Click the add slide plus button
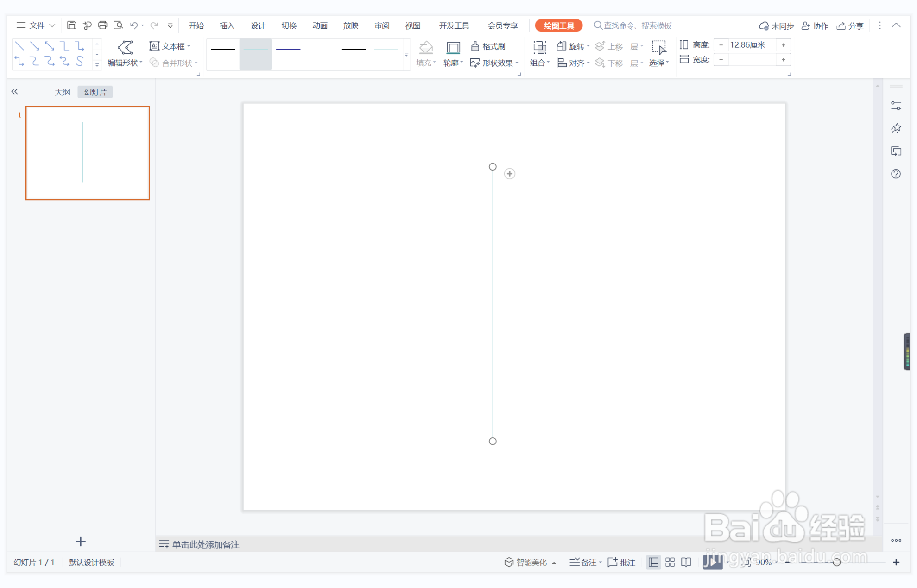This screenshot has width=917, height=588. point(81,541)
